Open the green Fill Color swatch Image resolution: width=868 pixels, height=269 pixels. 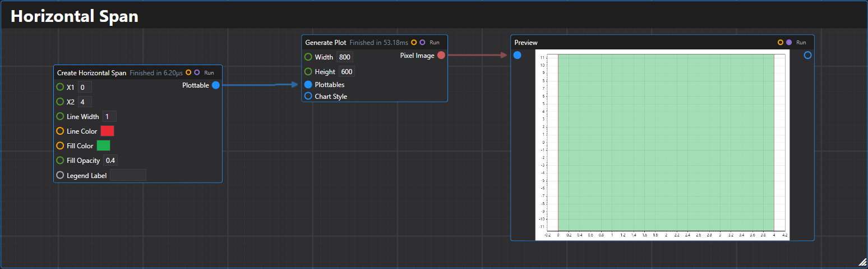[104, 145]
